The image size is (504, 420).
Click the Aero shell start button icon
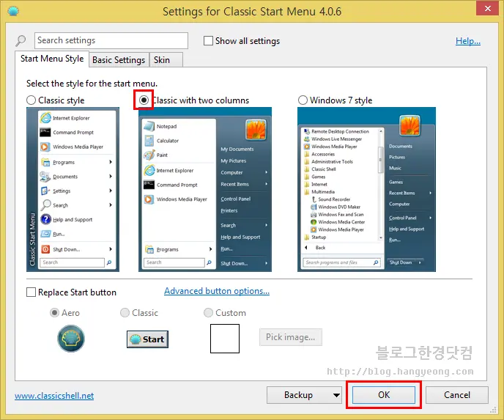coord(71,339)
